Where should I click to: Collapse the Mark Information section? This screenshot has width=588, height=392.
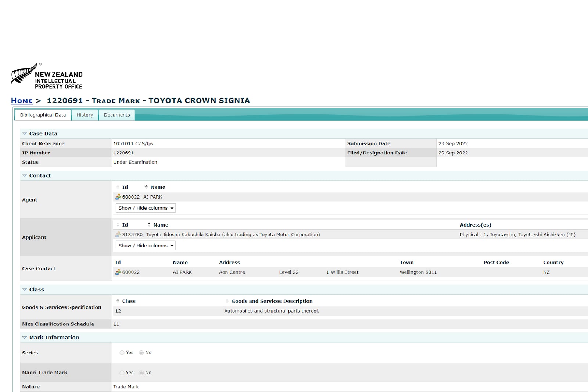pyautogui.click(x=25, y=338)
